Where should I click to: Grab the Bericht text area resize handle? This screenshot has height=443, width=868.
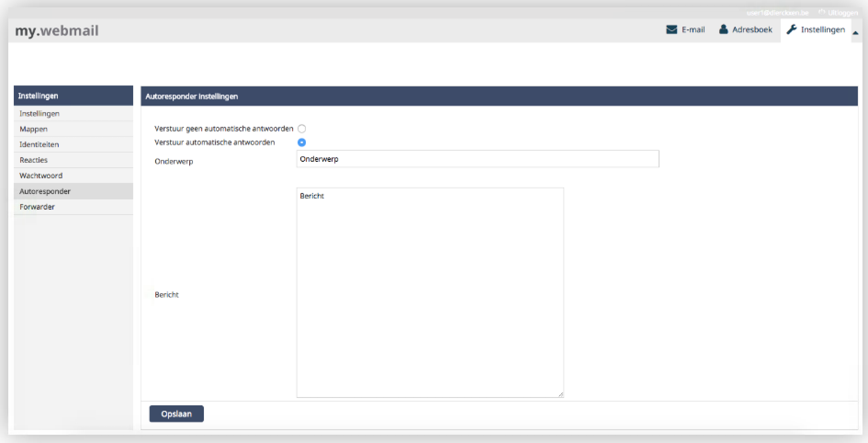(560, 394)
